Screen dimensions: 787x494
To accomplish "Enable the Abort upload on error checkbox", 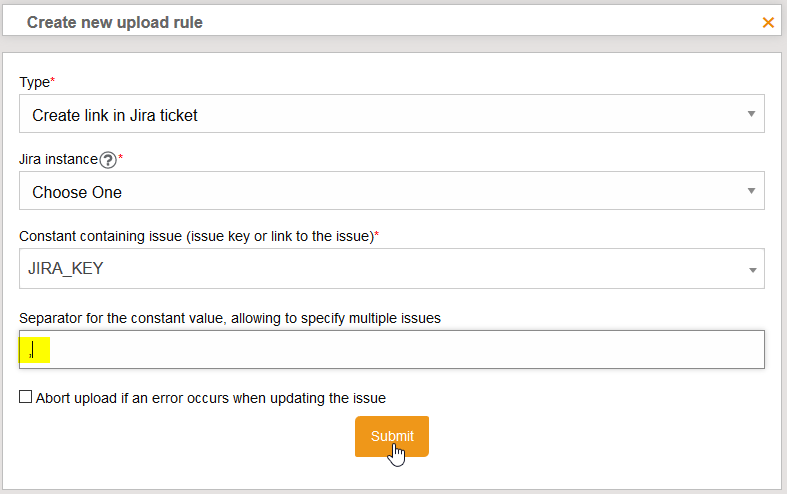I will tap(26, 397).
